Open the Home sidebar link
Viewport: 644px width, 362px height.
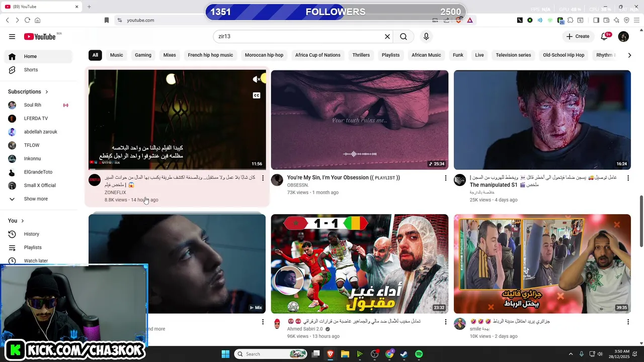[x=38, y=56]
